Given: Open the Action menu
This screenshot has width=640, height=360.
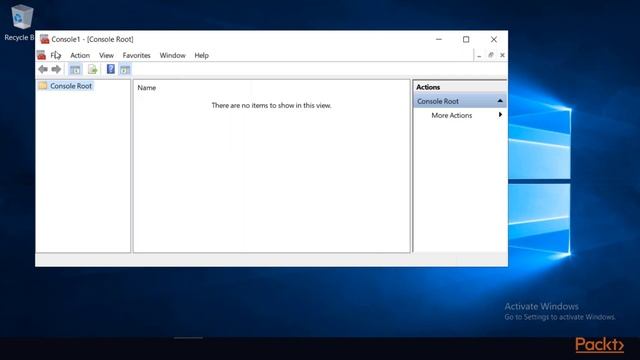Looking at the screenshot, I should click(x=80, y=55).
